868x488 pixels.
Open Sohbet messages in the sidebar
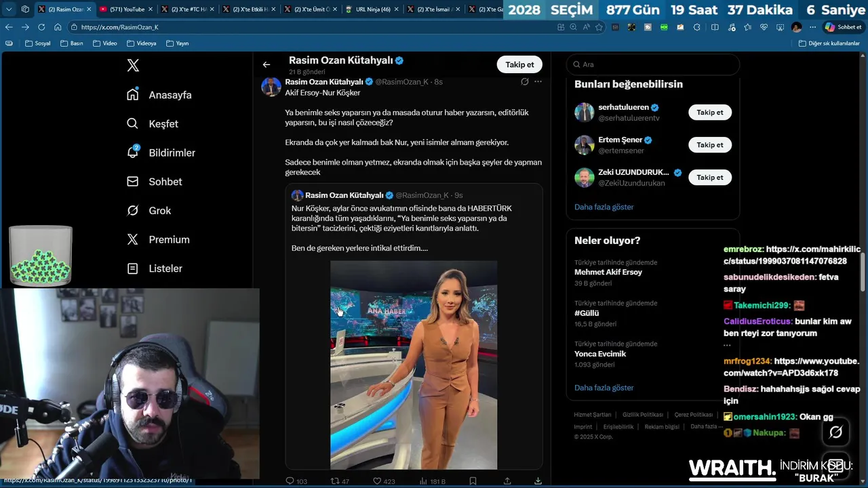[155, 182]
